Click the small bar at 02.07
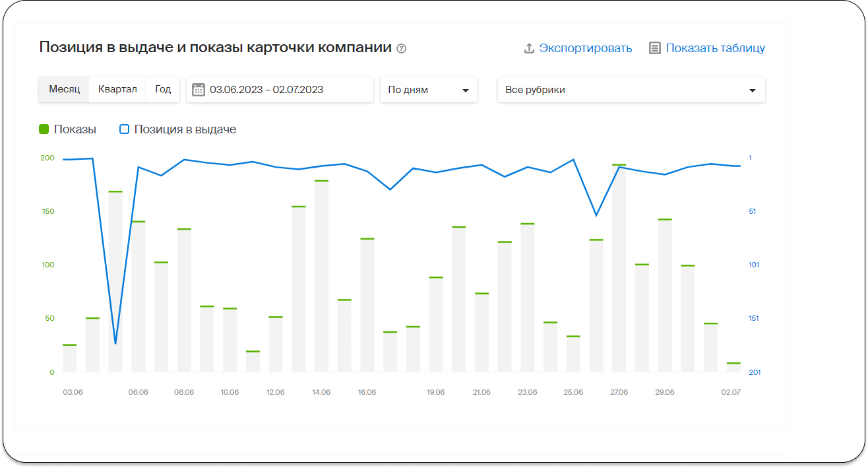The height and width of the screenshot is (468, 868). point(733,367)
